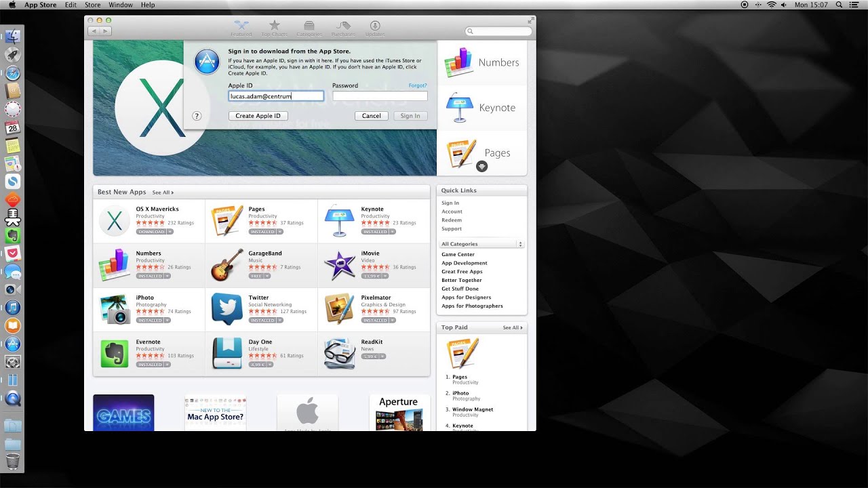
Task: Open the Edit menu
Action: [71, 5]
